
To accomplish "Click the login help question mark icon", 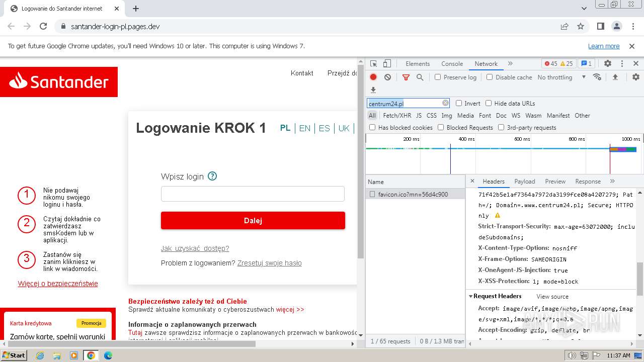I will [212, 176].
